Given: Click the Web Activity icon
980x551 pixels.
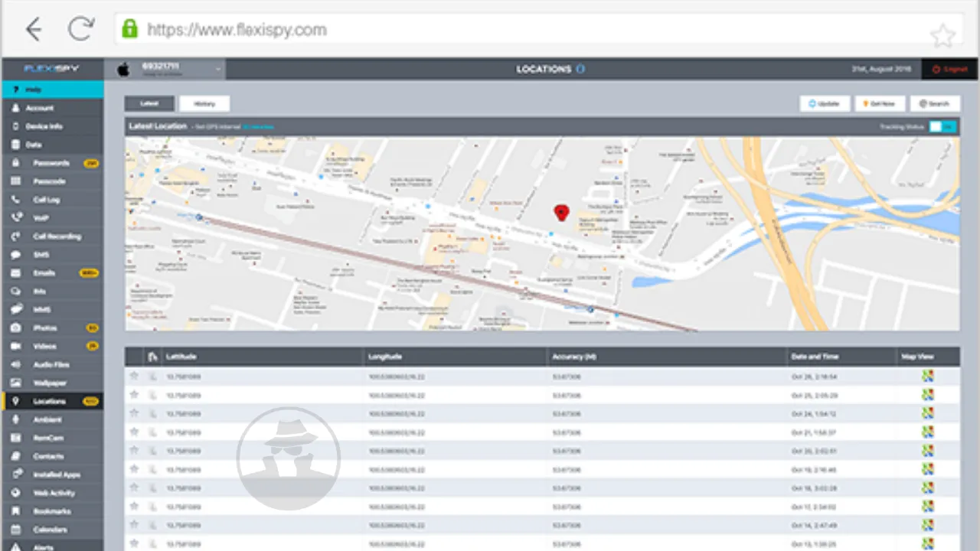Looking at the screenshot, I should 16,493.
